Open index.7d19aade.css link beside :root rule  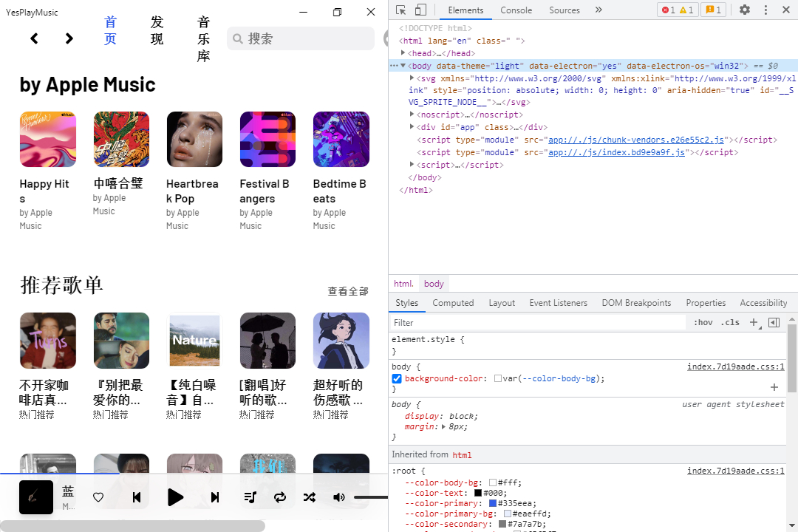[735, 471]
